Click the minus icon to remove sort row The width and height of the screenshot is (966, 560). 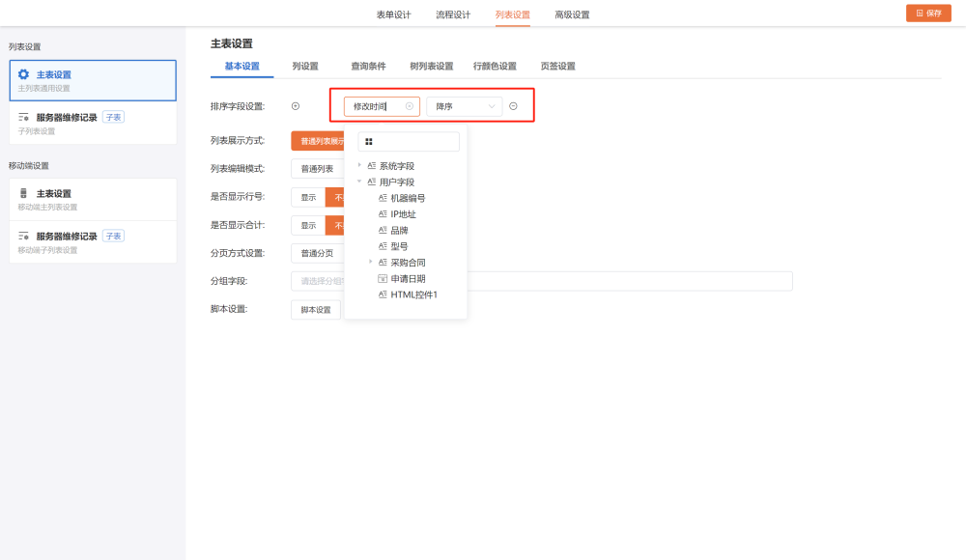(x=513, y=106)
